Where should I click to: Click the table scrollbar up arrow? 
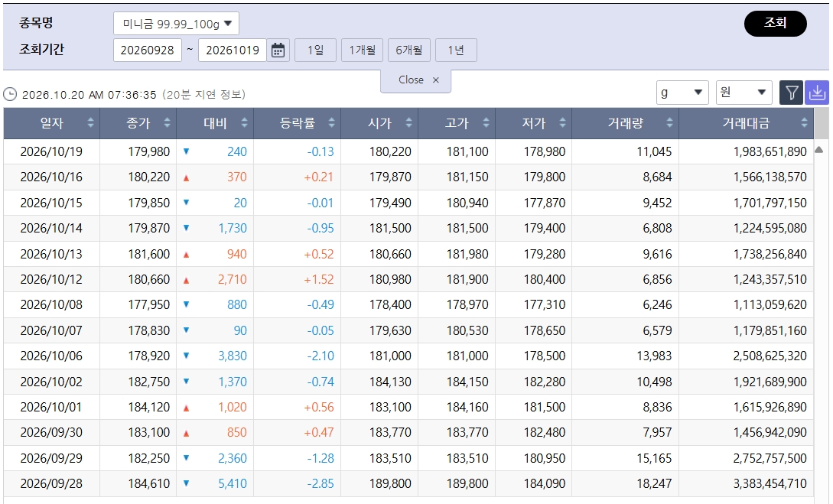coord(818,150)
